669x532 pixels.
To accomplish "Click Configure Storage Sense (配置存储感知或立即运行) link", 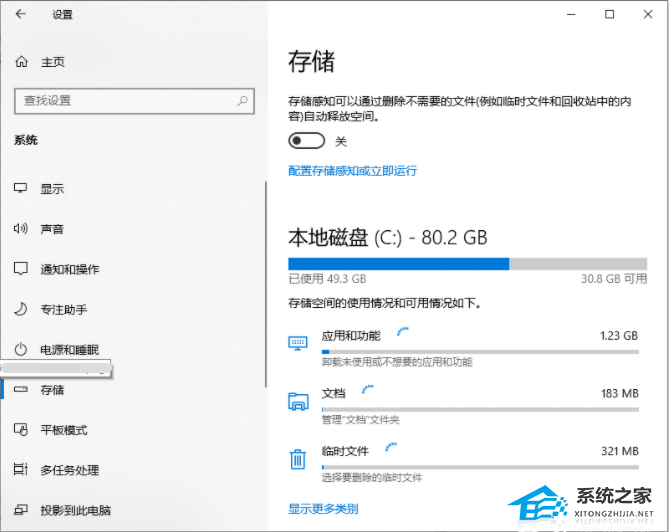I will pyautogui.click(x=352, y=170).
